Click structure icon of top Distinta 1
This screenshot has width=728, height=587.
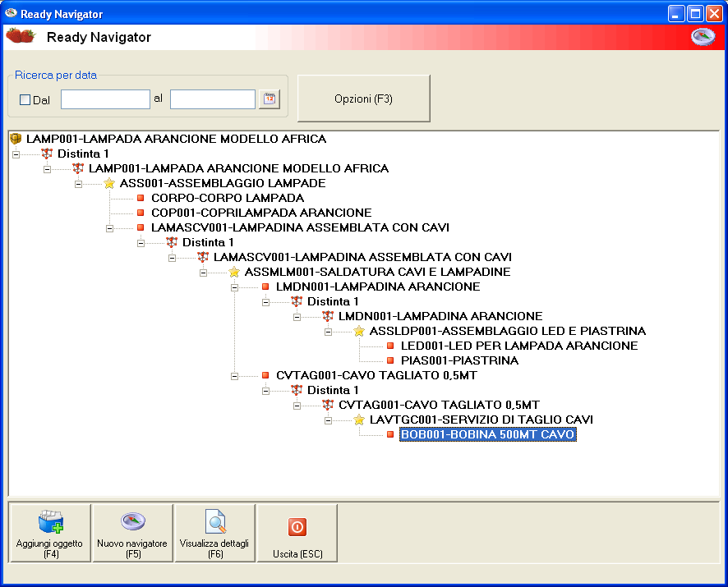tap(47, 154)
